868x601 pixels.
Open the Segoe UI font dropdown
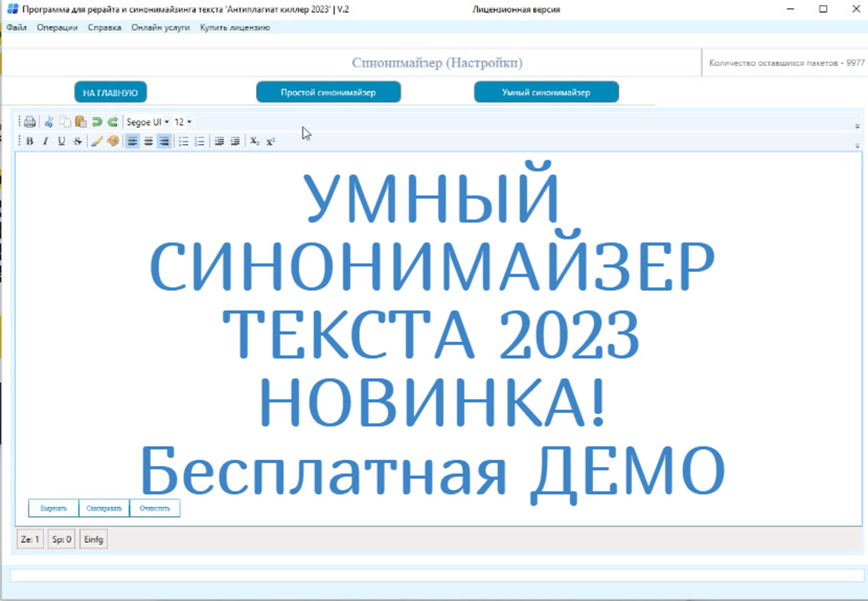coord(147,122)
